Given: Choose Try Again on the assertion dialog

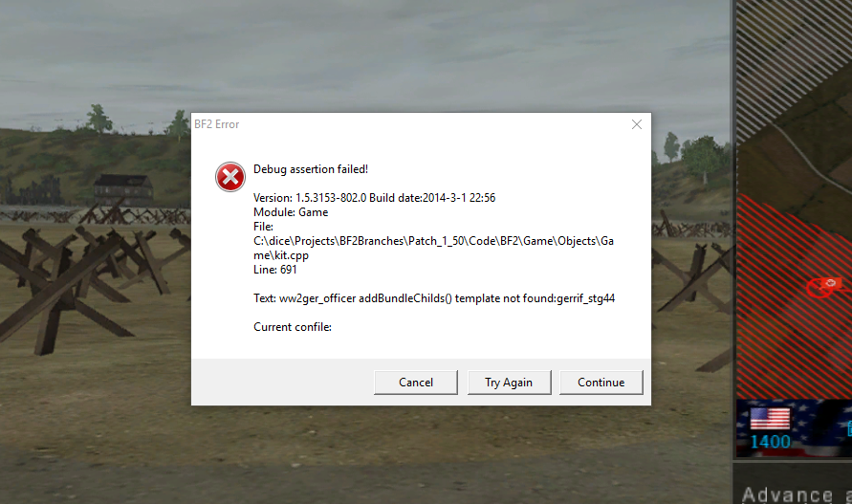Looking at the screenshot, I should (x=509, y=383).
